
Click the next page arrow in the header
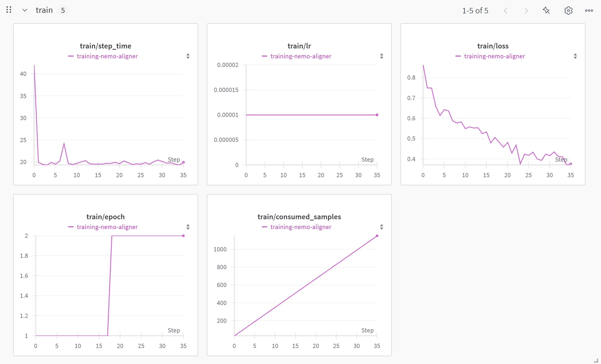tap(526, 10)
